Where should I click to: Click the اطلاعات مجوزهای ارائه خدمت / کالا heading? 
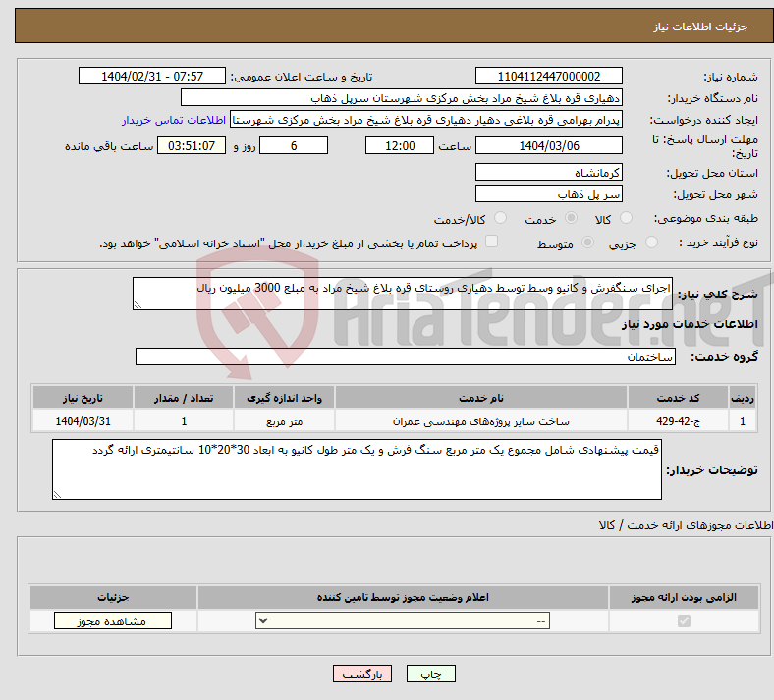686,526
